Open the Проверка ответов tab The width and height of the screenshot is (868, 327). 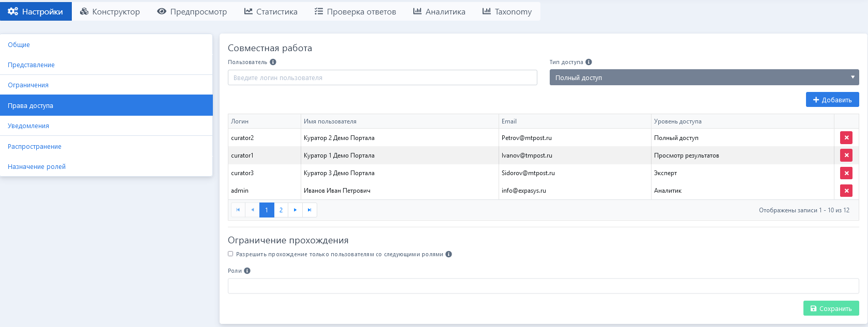[355, 11]
